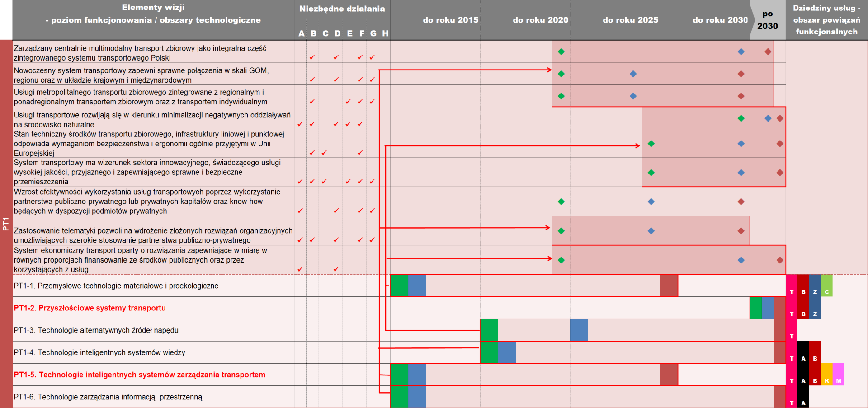
Task: Click blue diamond in 'System transportowy ma wizerunek' row
Action: [x=741, y=173]
